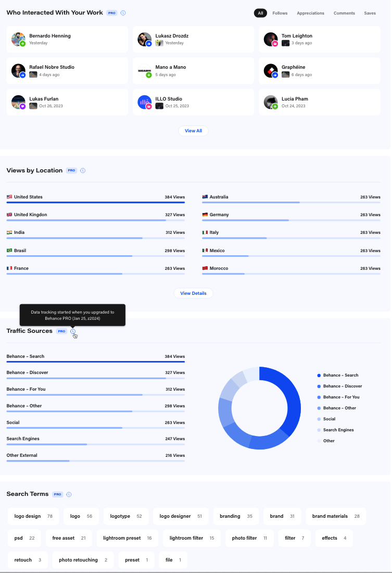Switch to the Follows filter tab

[x=280, y=13]
